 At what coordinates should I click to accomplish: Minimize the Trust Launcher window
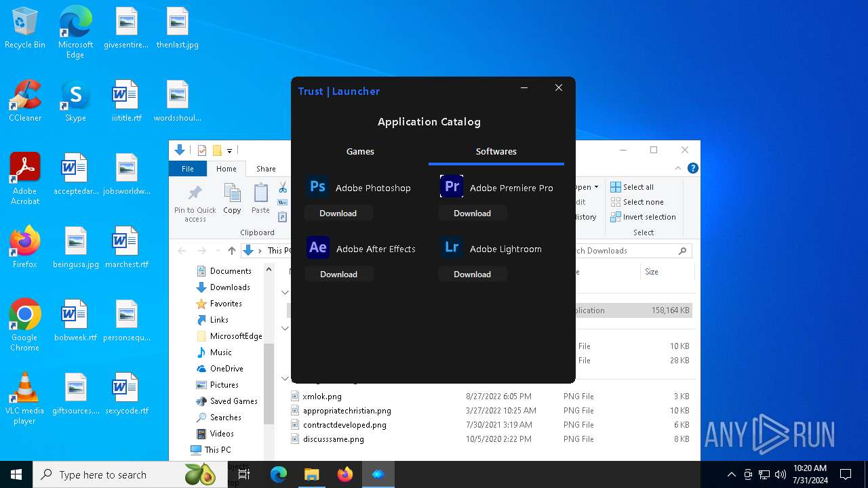[x=524, y=88]
